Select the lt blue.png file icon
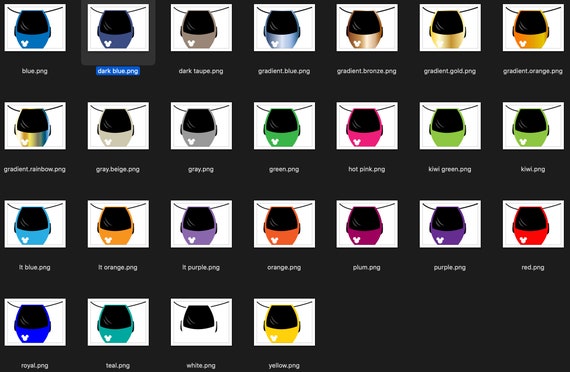 click(35, 224)
